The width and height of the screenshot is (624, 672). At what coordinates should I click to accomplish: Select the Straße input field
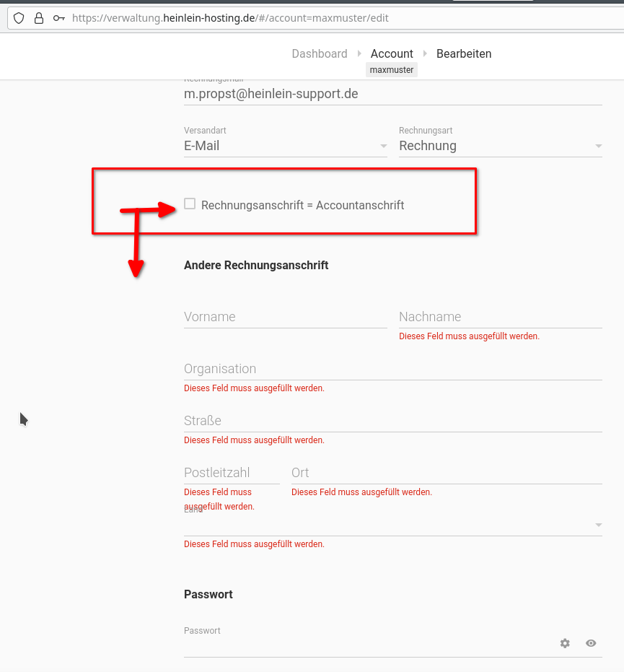pyautogui.click(x=392, y=421)
